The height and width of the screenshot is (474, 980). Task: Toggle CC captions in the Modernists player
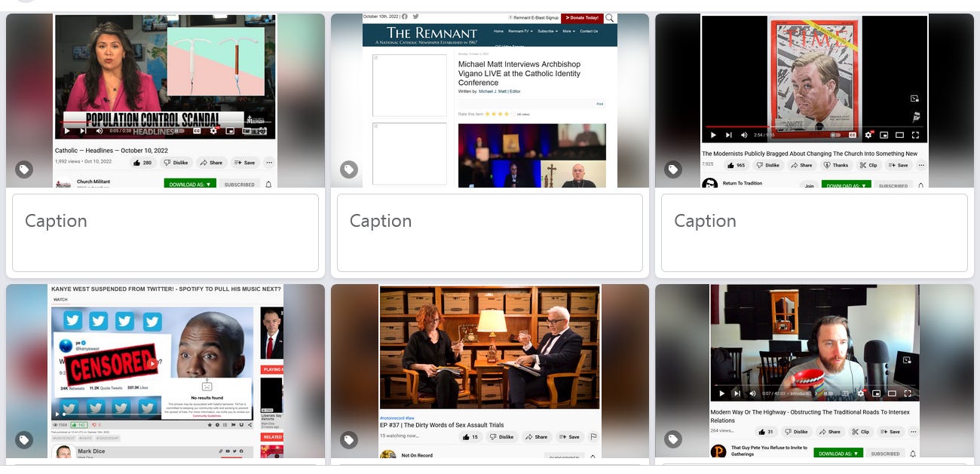(x=853, y=135)
